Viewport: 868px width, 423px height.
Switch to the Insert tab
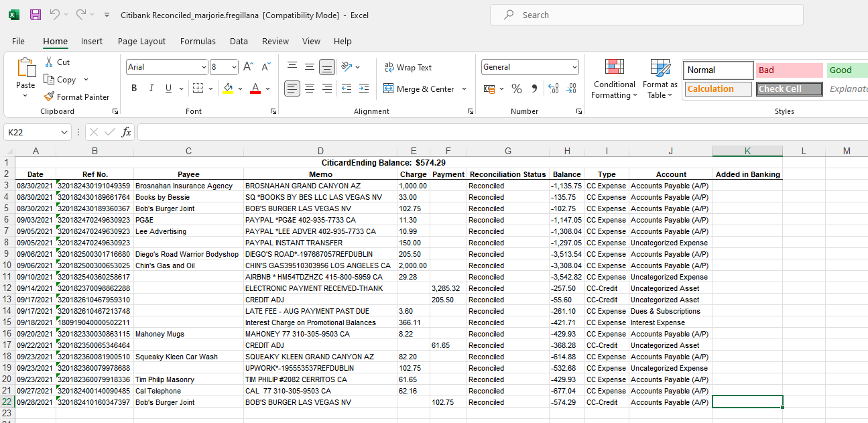[x=92, y=41]
